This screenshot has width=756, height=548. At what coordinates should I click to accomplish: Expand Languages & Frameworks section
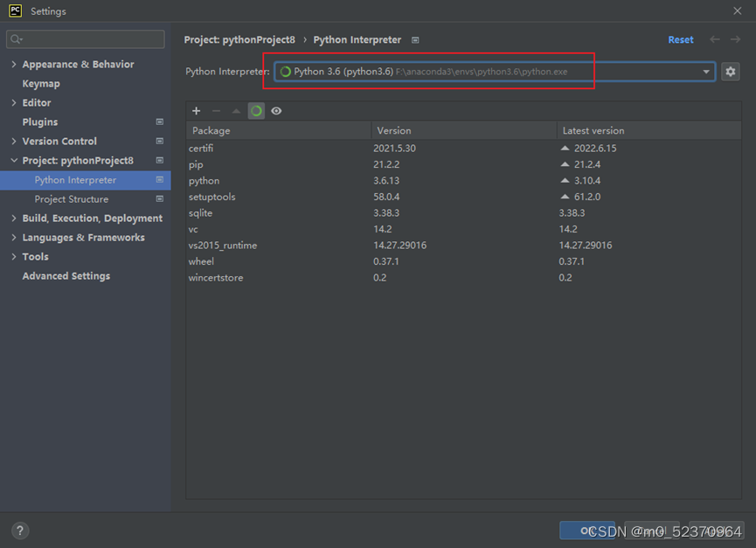[14, 238]
